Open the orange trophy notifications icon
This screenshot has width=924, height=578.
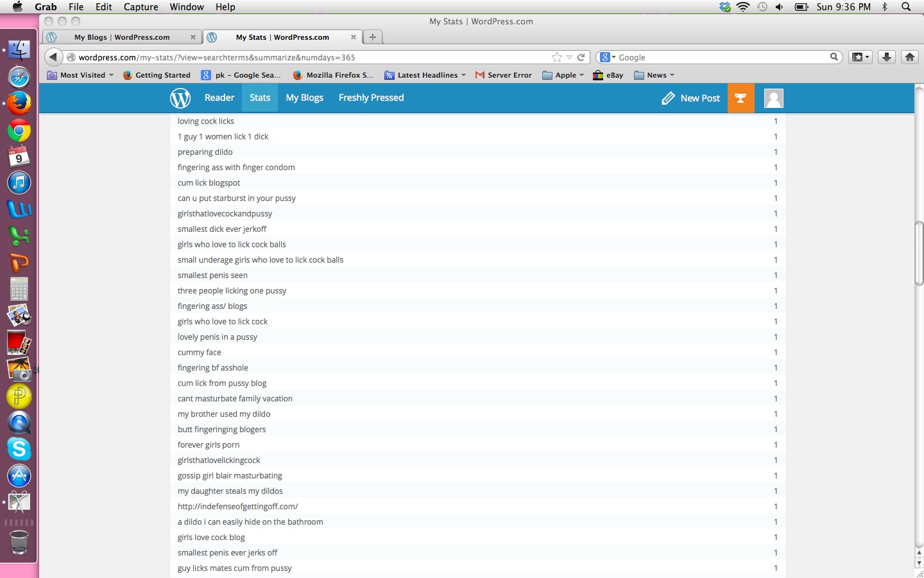tap(740, 98)
